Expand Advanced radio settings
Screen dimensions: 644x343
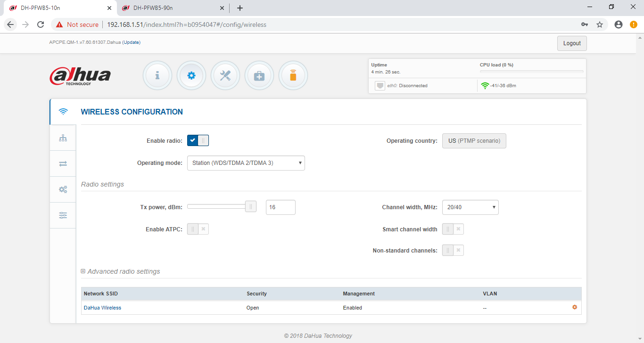click(121, 271)
